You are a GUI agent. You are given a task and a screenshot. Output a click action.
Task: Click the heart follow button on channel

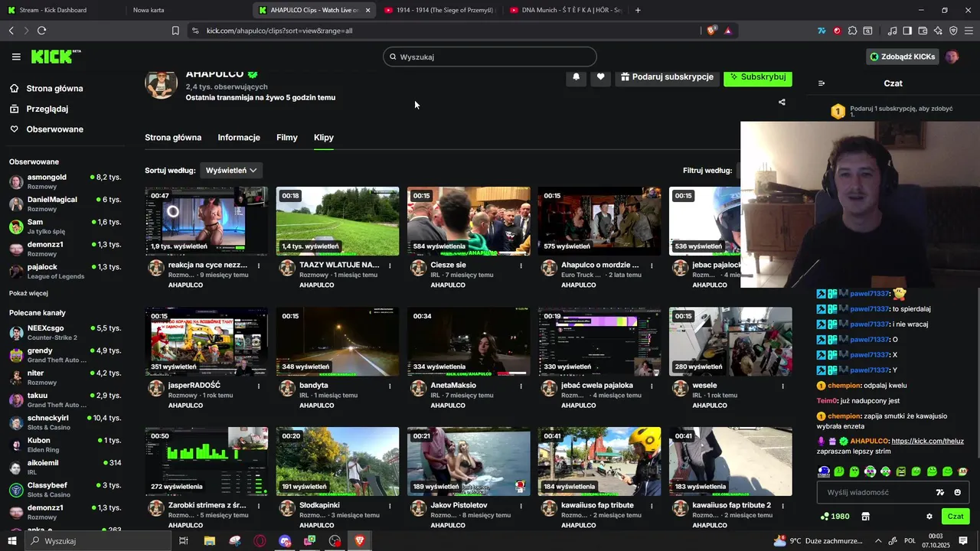click(601, 77)
